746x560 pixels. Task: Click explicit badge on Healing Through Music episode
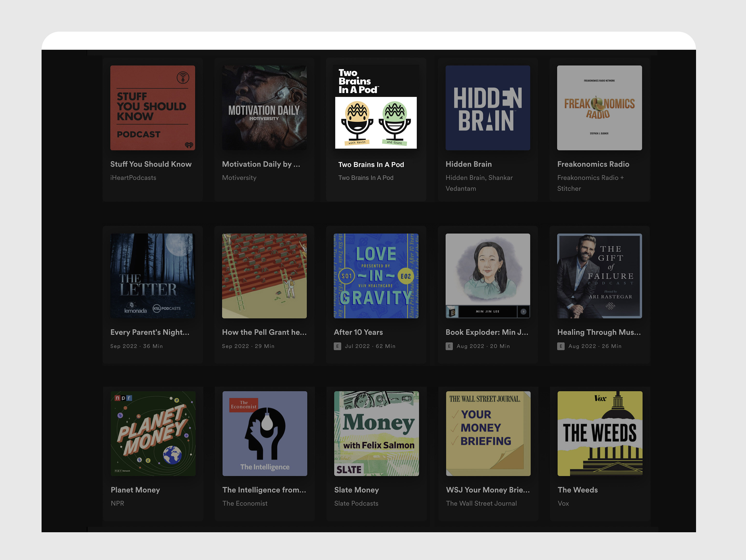[560, 346]
